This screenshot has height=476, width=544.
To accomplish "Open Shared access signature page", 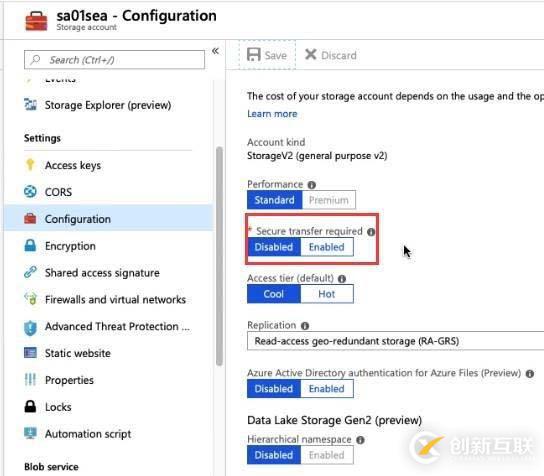I will tap(109, 272).
